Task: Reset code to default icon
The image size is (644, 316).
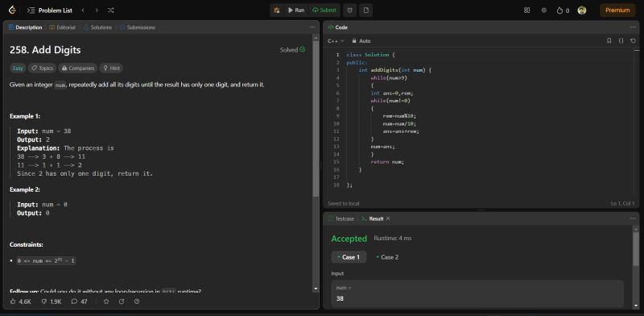Action: (x=633, y=41)
